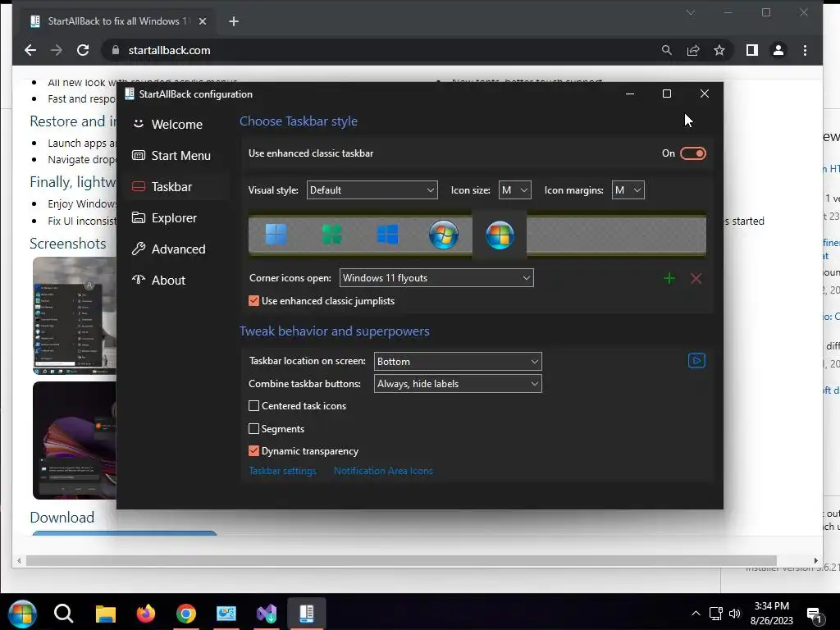Click the webpage horizontal scrollbar
Screen dimensions: 840x630
pos(400,560)
